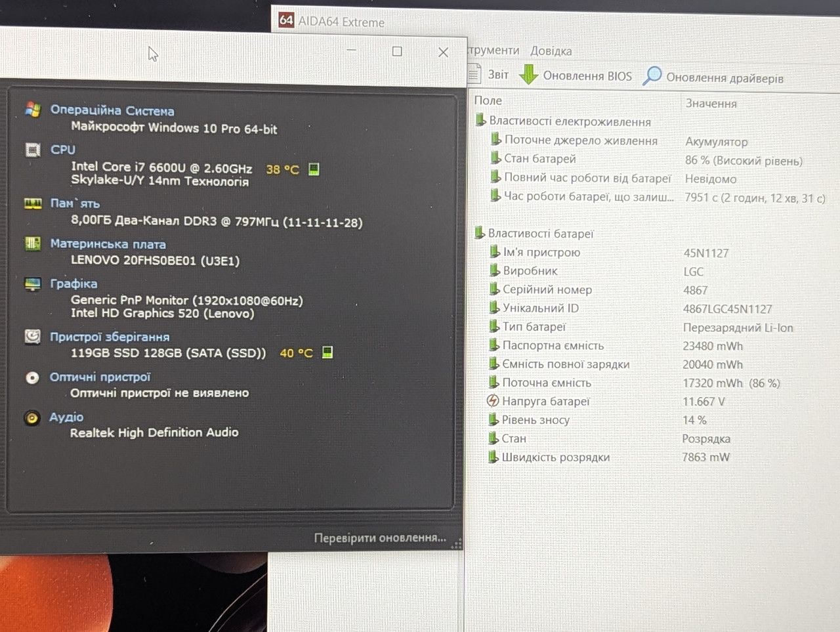This screenshot has width=840, height=632.
Task: Click the Звіт report icon in AIDA64
Action: [x=475, y=74]
